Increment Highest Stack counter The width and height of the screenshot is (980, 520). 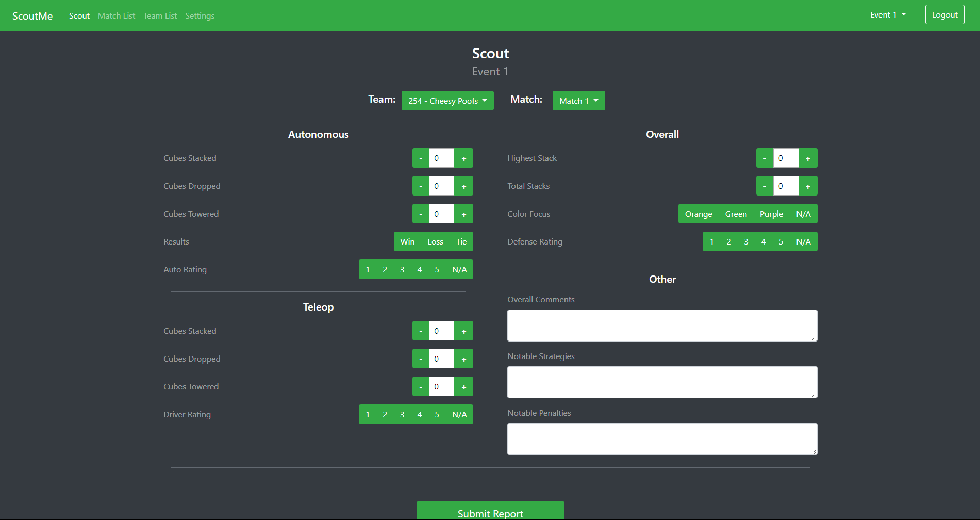click(x=808, y=158)
